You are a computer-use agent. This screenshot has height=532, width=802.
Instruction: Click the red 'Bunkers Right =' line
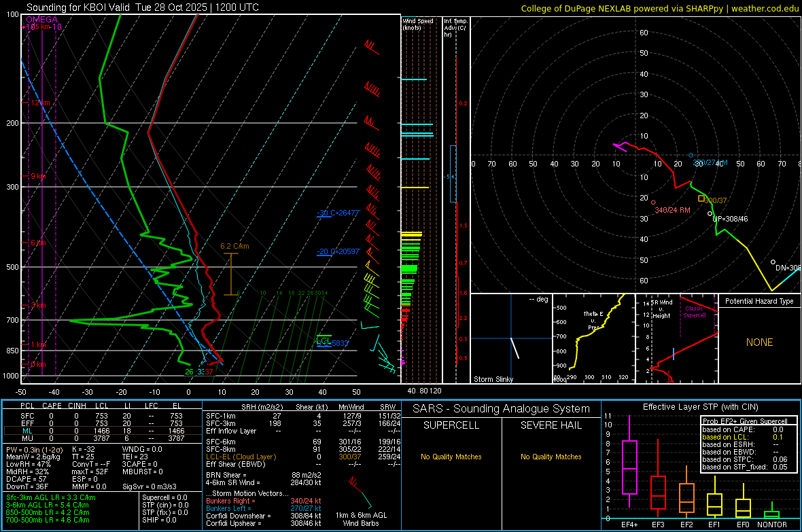264,501
